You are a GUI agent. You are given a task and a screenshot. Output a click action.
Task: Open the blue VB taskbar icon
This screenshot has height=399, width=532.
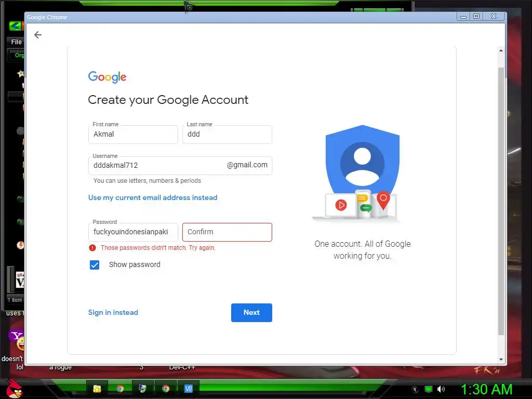[x=188, y=389]
